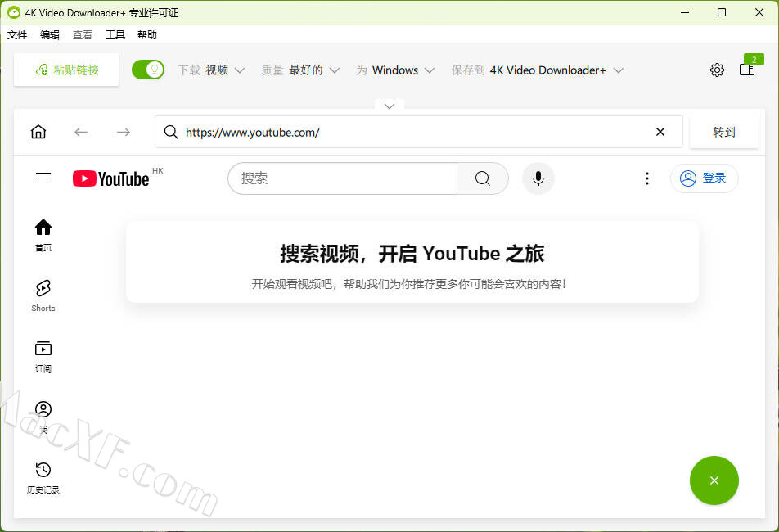Open Shorts in the YouTube sidebar

coord(43,295)
